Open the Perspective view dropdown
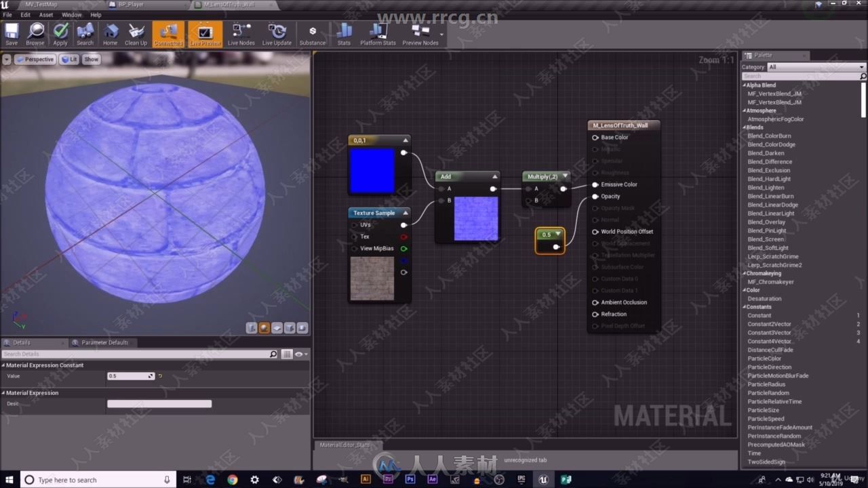The height and width of the screenshot is (488, 868). point(35,59)
